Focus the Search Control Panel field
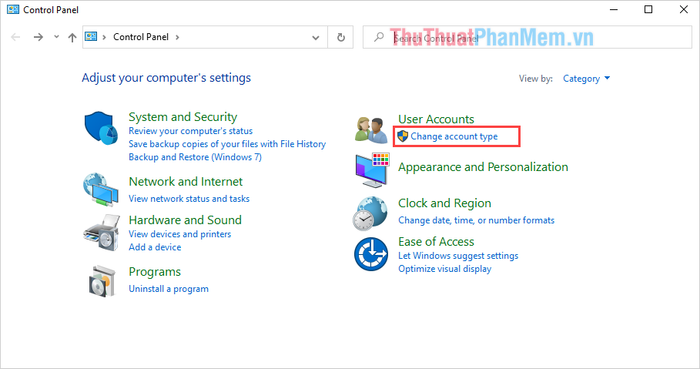This screenshot has height=369, width=700. tap(527, 37)
